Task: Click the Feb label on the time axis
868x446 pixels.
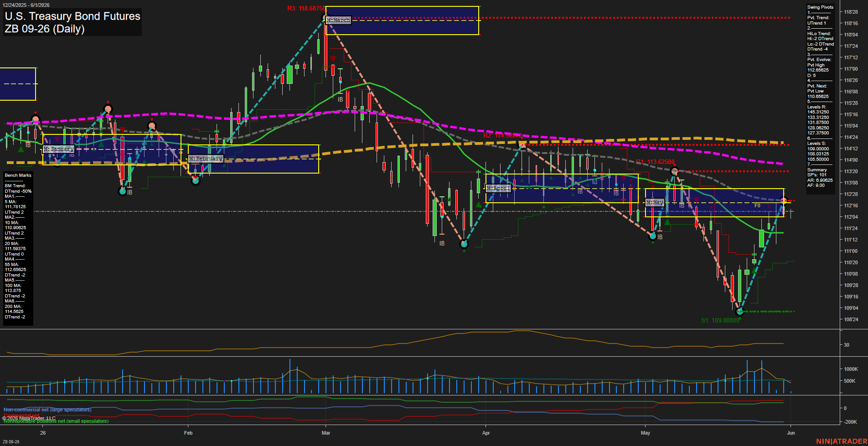Action: pyautogui.click(x=188, y=433)
